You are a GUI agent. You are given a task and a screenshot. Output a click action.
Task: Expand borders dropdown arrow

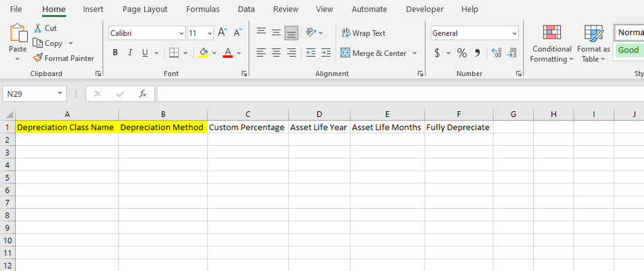[185, 53]
